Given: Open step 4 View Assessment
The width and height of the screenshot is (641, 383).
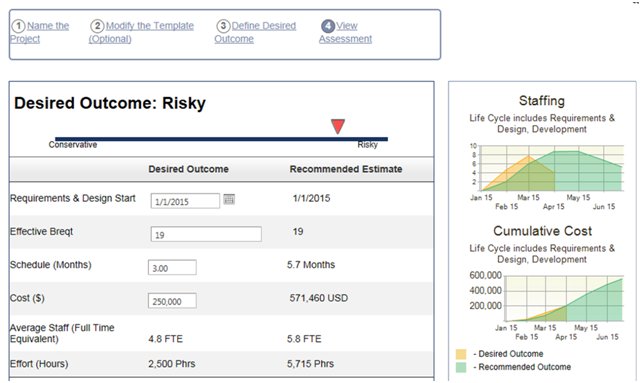Looking at the screenshot, I should 345,32.
